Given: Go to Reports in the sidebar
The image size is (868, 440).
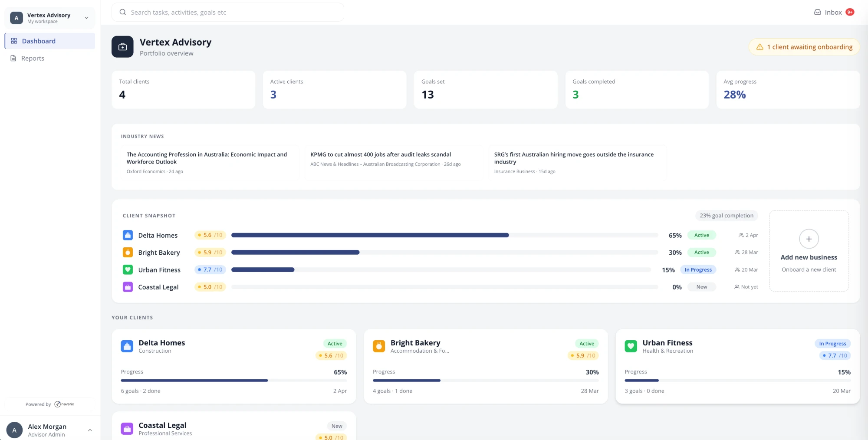Looking at the screenshot, I should [50, 58].
